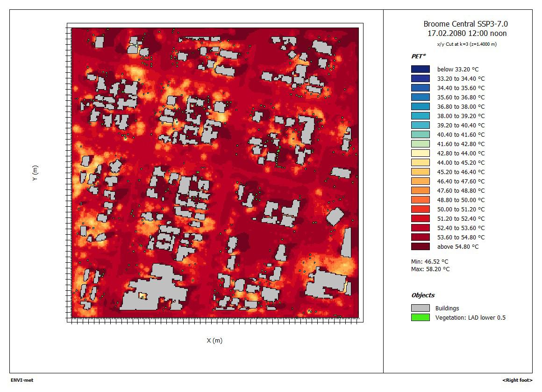Select the 42.80 to 44.00 °C swatch
The image size is (542, 392).
[421, 153]
